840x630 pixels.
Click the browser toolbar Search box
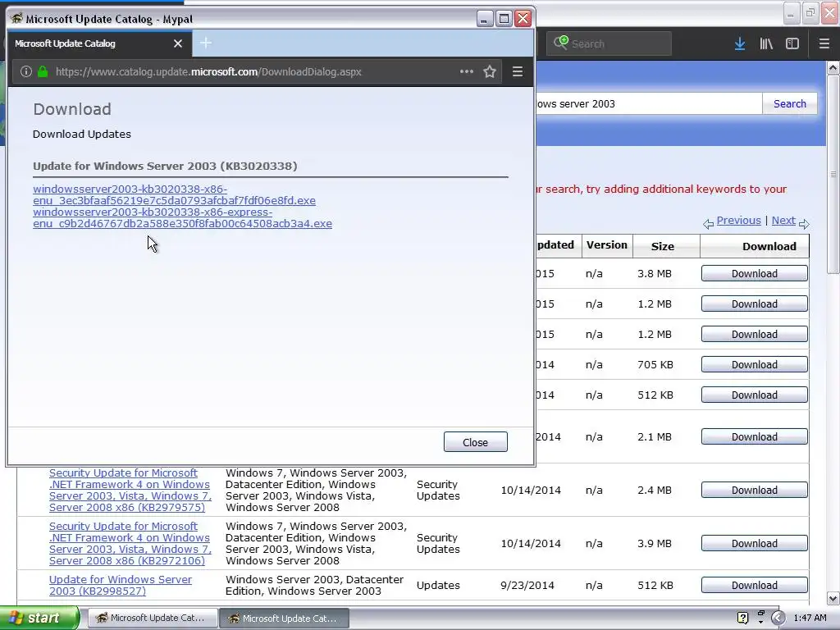coord(609,43)
